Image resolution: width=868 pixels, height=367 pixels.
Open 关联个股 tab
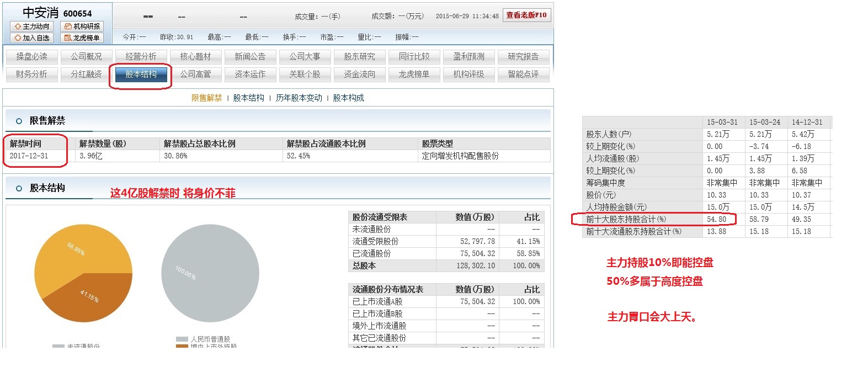click(305, 74)
